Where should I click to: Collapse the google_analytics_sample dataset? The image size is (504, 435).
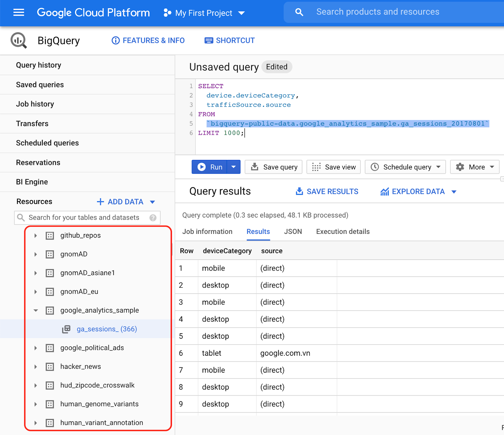pyautogui.click(x=36, y=310)
